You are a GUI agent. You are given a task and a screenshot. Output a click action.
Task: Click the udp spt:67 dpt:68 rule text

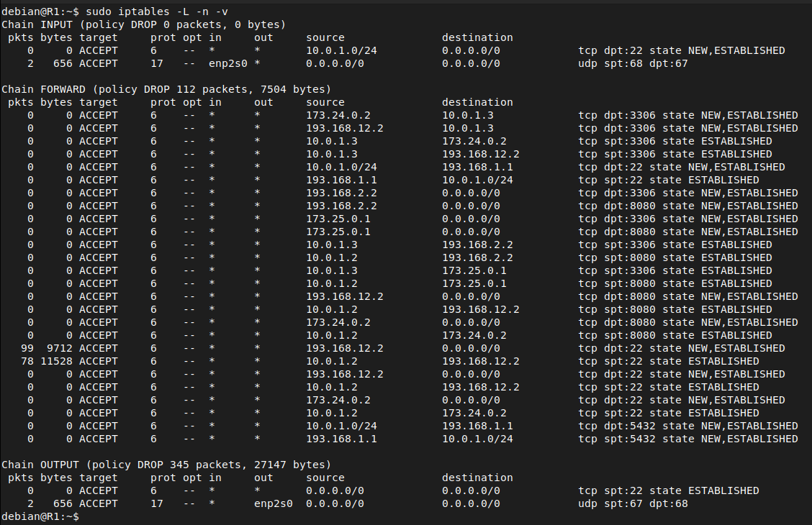[x=633, y=503]
